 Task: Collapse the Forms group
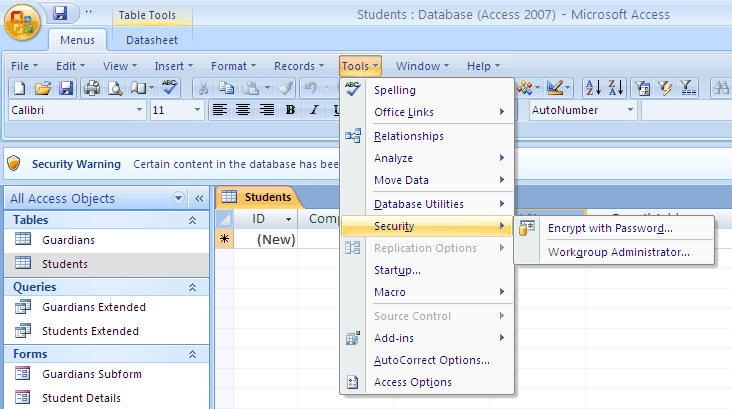coord(192,354)
